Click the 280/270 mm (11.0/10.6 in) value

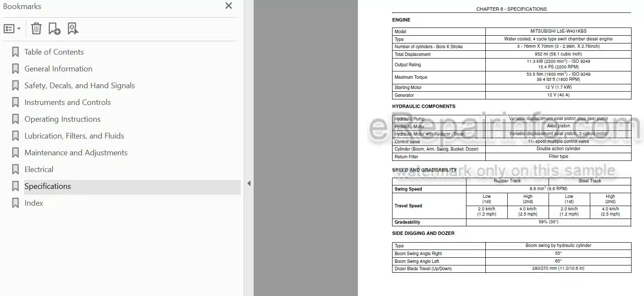(x=558, y=268)
